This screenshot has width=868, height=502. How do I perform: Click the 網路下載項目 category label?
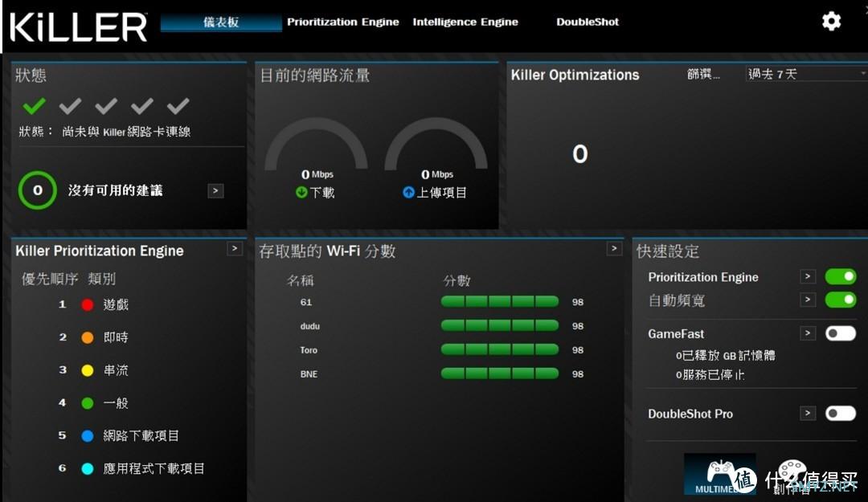point(141,435)
